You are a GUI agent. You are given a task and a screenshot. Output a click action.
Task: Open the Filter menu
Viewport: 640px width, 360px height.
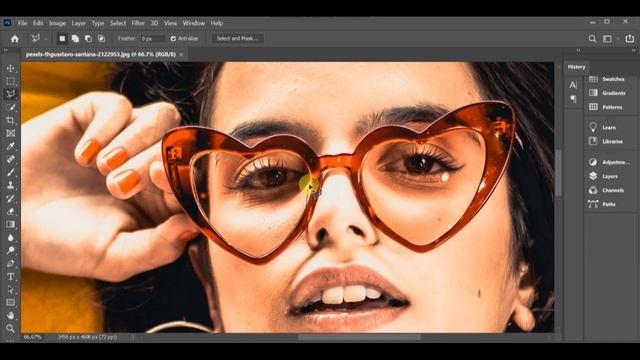[x=138, y=23]
